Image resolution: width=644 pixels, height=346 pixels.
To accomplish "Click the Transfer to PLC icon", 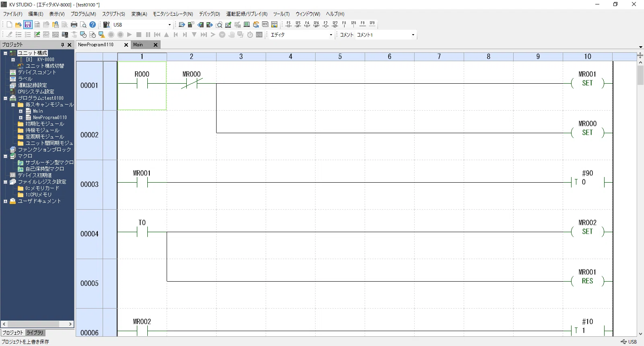I will tap(200, 25).
